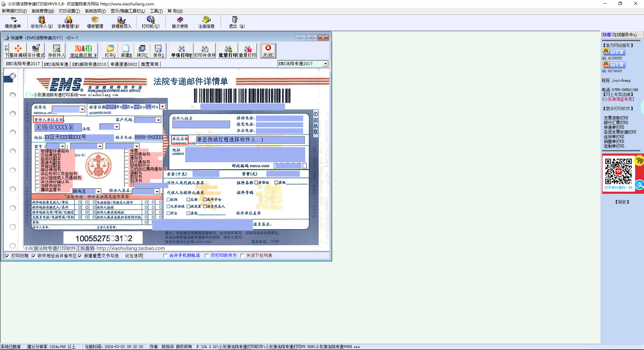Open the dropdown beside 法院 label

point(117,127)
